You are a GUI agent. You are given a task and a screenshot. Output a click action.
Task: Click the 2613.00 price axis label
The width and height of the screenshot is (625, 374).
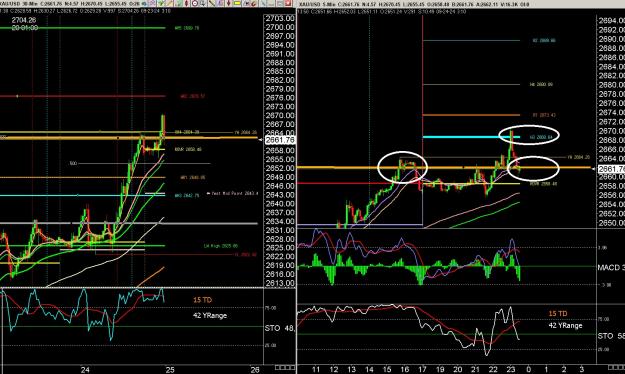(x=280, y=283)
